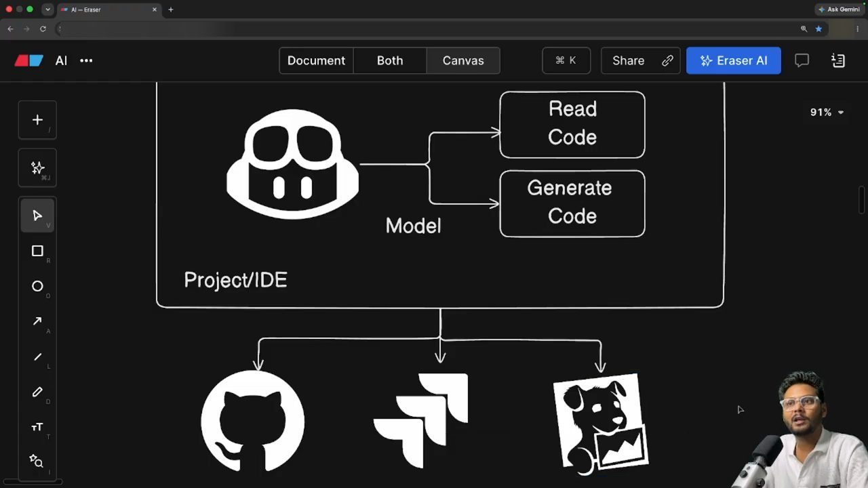Viewport: 868px width, 488px height.
Task: Open the 91% zoom level dropdown
Action: [x=827, y=113]
